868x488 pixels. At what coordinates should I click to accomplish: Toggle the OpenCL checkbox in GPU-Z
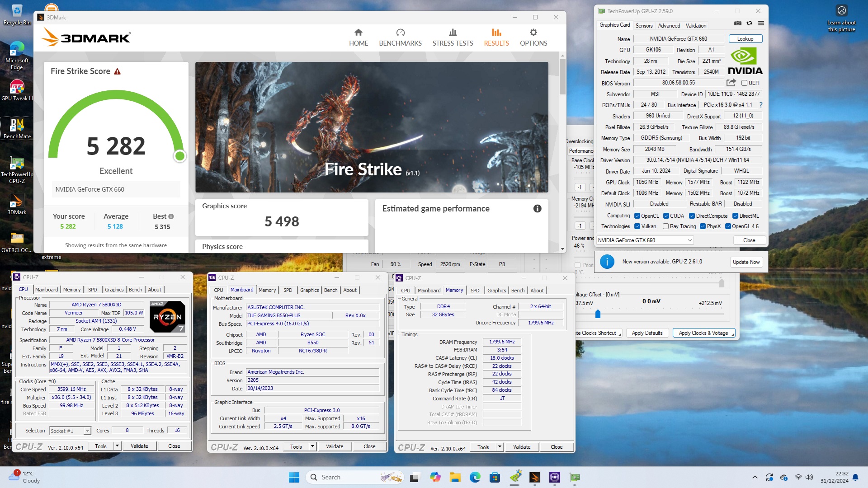tap(637, 216)
